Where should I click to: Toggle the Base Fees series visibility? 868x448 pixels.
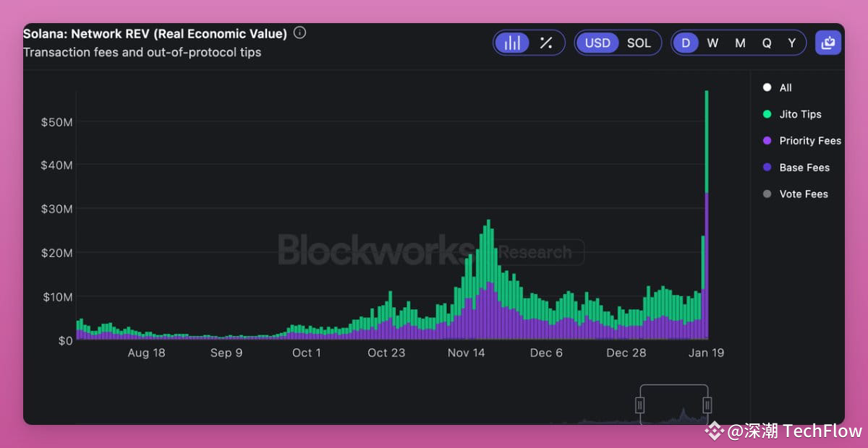[x=767, y=167]
